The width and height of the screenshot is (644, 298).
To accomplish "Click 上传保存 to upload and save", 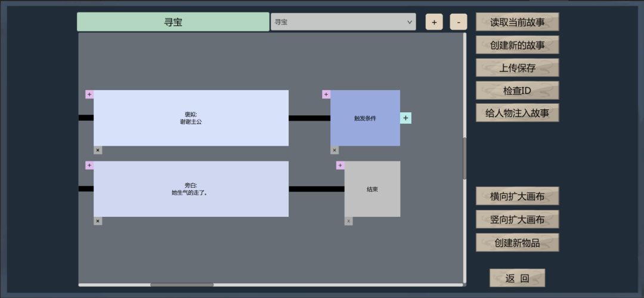I will [x=517, y=68].
